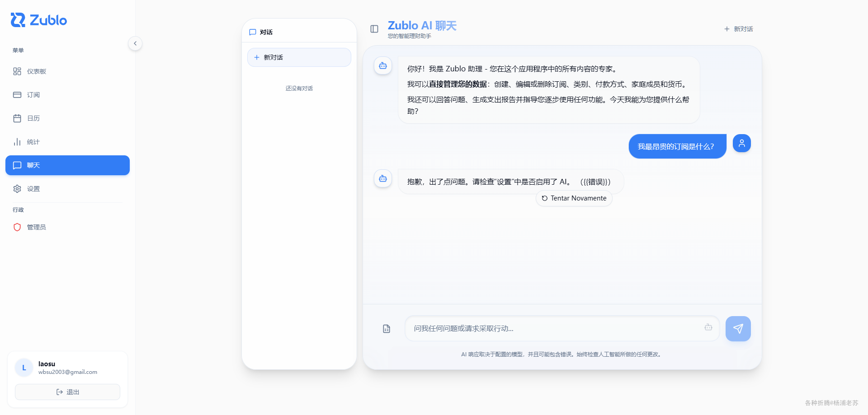Select the 聊天 chat menu item
Viewport: 868px width, 415px height.
pos(67,165)
